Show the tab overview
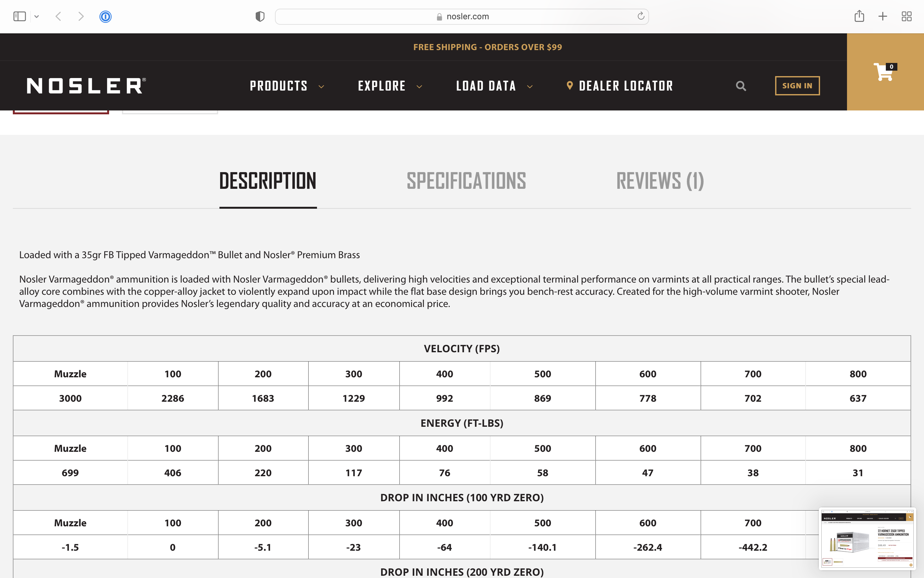924x578 pixels. (906, 16)
